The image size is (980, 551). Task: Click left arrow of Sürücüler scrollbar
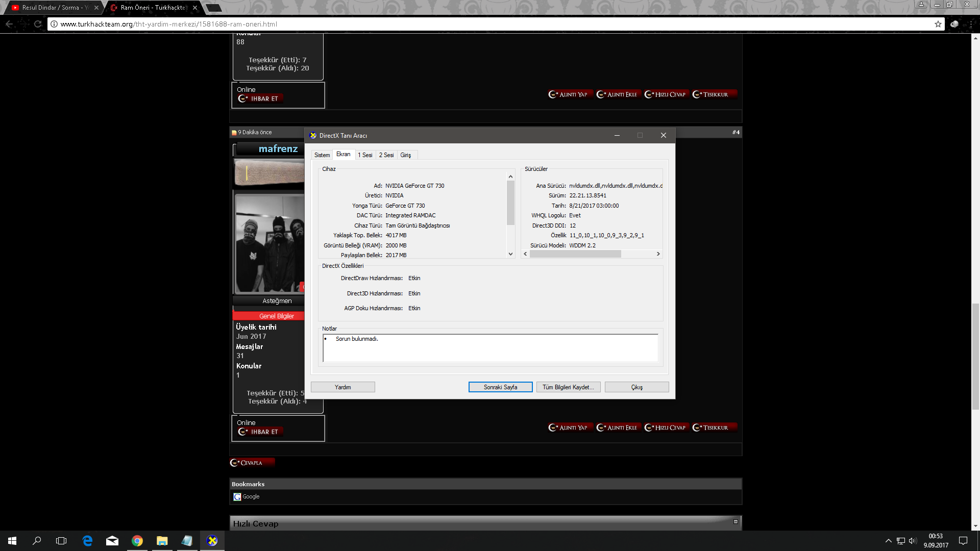pos(525,254)
